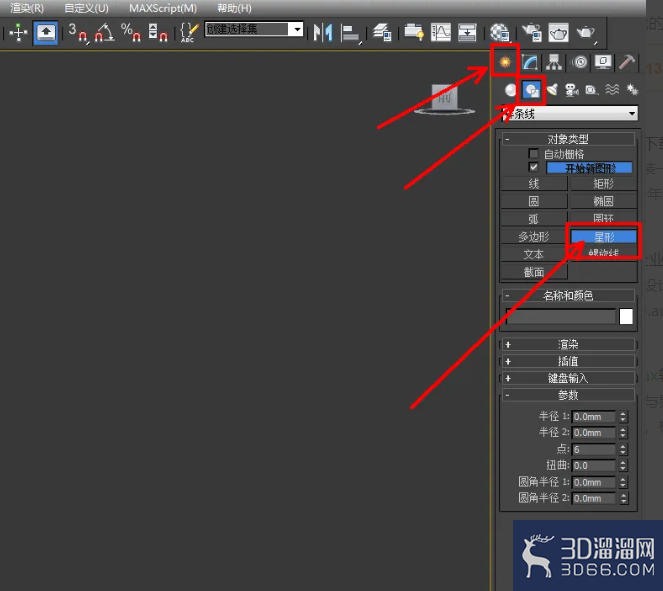Image resolution: width=663 pixels, height=591 pixels.
Task: Switch to the Modify command panel tab
Action: 530,63
